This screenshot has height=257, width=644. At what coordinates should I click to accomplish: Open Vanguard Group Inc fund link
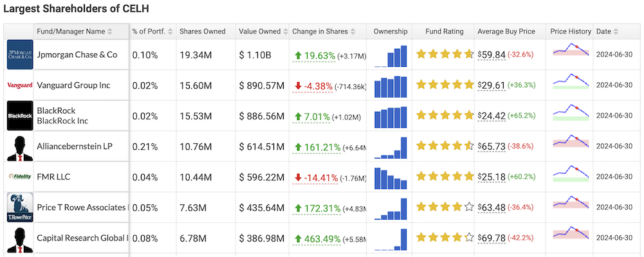click(x=73, y=85)
